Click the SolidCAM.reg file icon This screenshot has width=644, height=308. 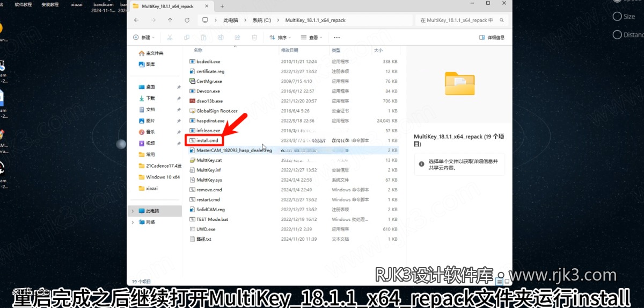(193, 209)
